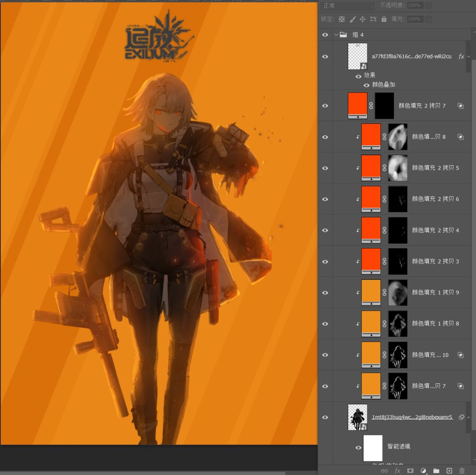This screenshot has height=475, width=476.
Task: Open the 不透明度 opacity dropdown arrow
Action: coord(428,6)
